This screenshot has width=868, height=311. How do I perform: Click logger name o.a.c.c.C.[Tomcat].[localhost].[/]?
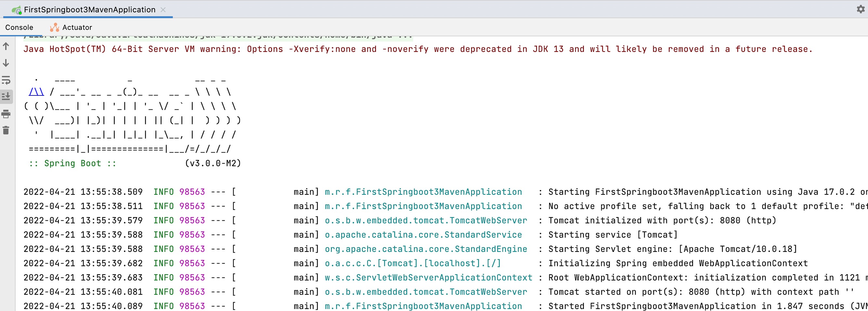pos(413,263)
